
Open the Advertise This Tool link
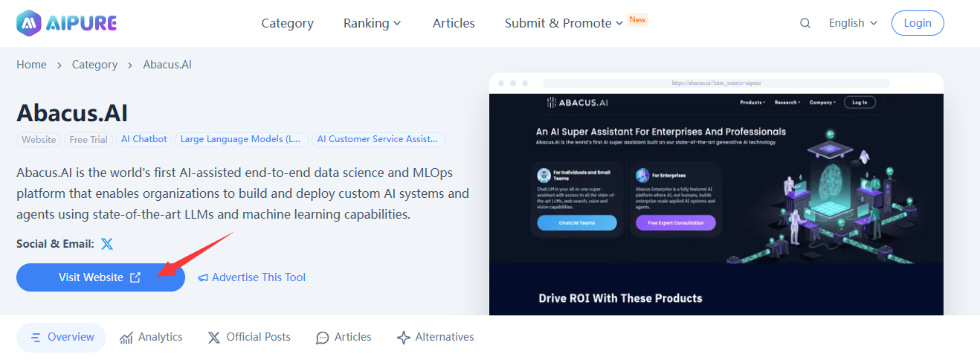point(251,277)
